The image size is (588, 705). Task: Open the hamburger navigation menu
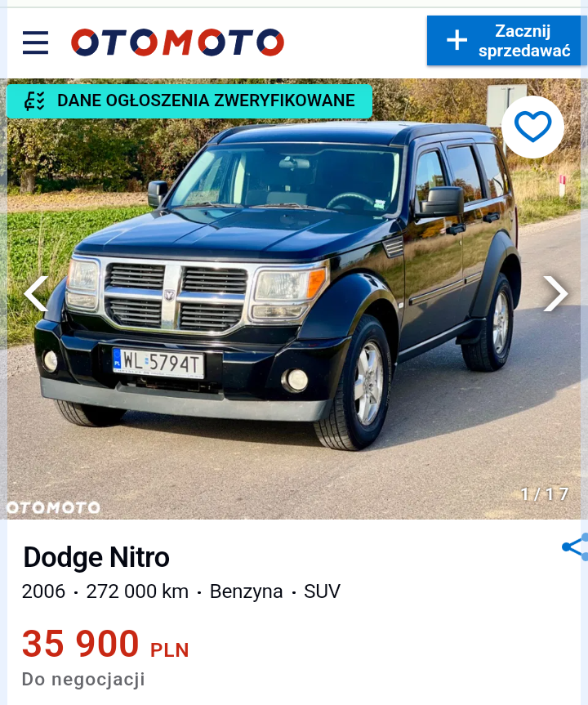tap(35, 42)
